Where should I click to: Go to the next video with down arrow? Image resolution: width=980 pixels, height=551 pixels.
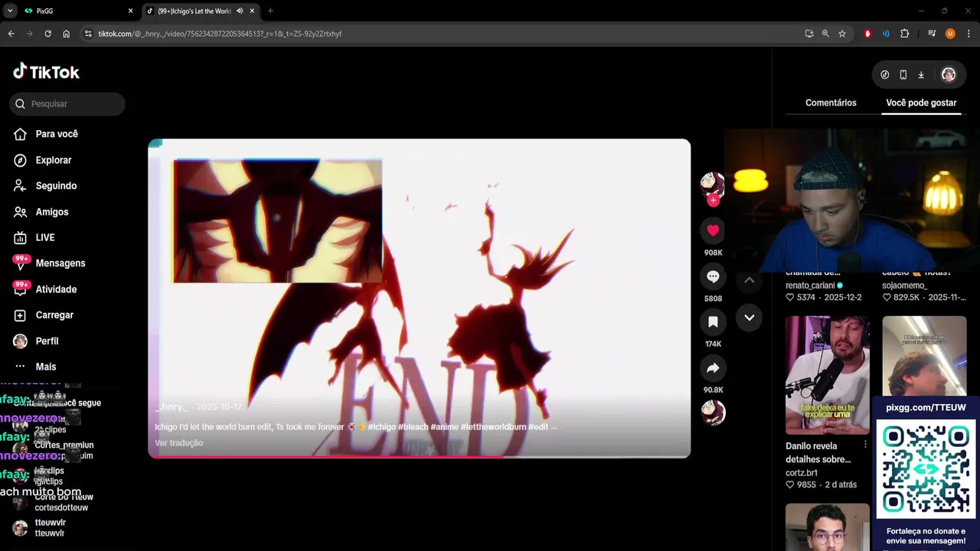coord(750,318)
